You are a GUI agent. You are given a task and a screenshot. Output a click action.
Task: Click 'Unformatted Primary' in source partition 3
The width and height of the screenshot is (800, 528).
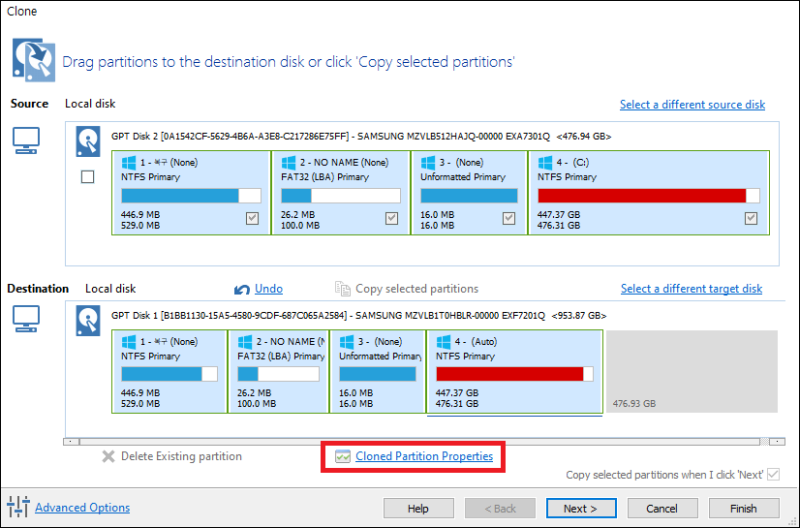pos(463,177)
